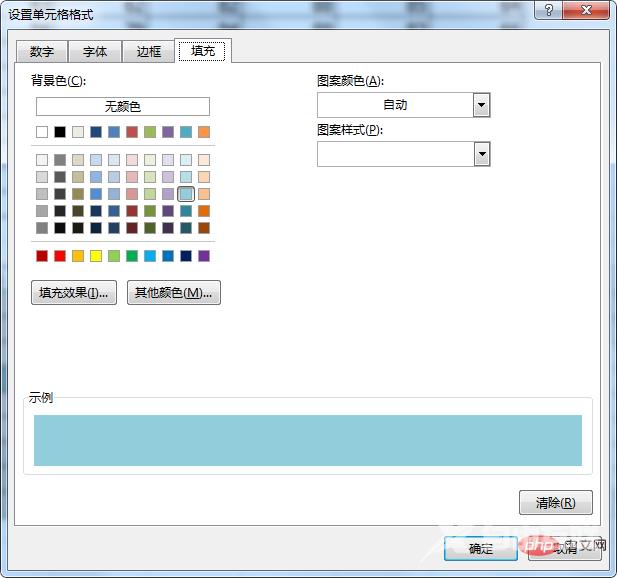Select the black swatch in top theme row
Viewport: 617px width, 578px height.
(x=60, y=132)
